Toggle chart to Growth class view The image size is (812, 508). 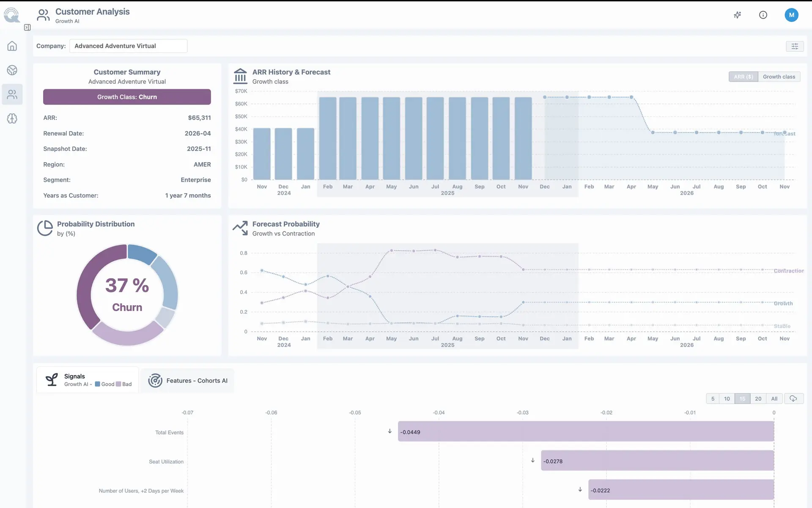point(779,77)
